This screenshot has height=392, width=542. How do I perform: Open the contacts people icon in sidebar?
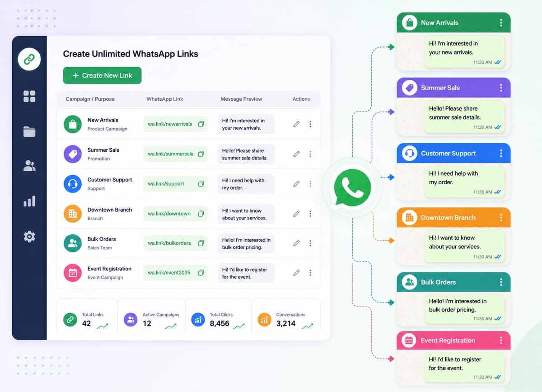pos(29,166)
